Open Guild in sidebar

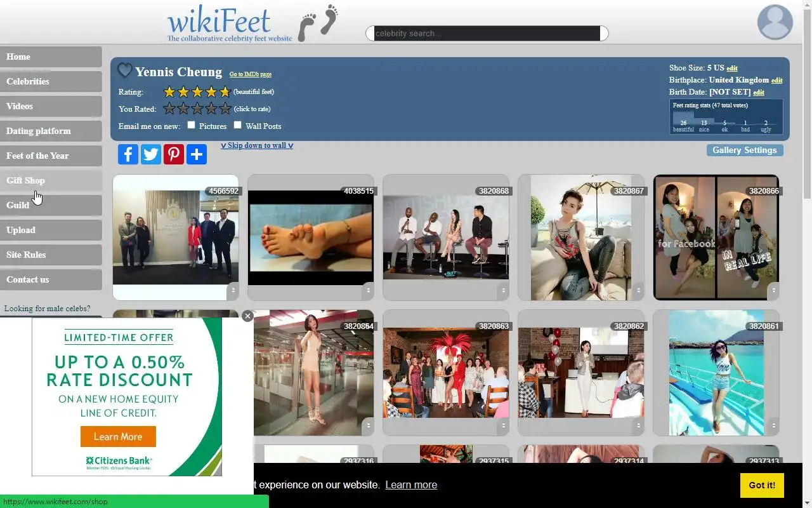(x=51, y=205)
